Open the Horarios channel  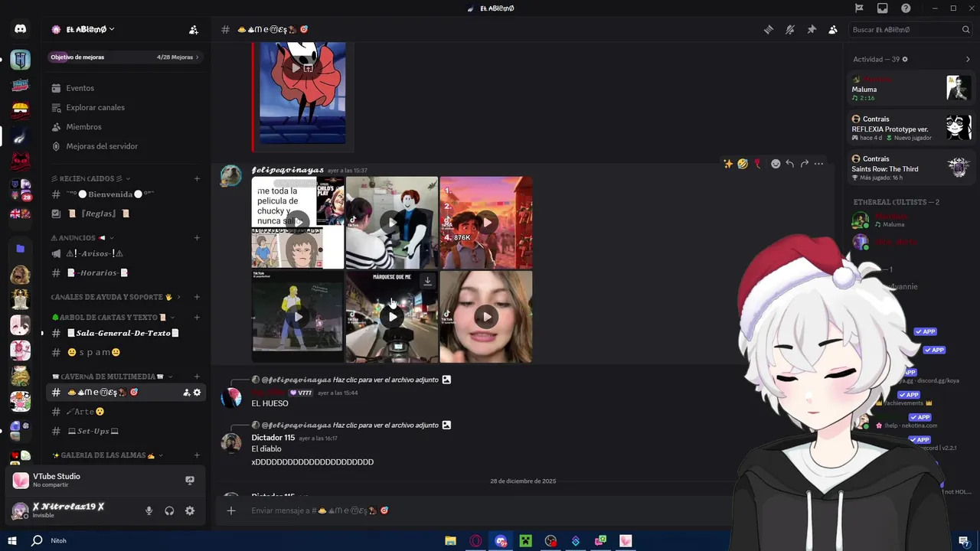coord(96,273)
